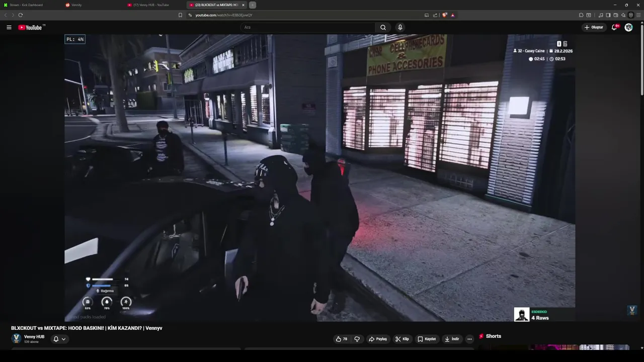Open Brave Wallet icon
Viewport: 644px width, 362px height.
(616, 15)
